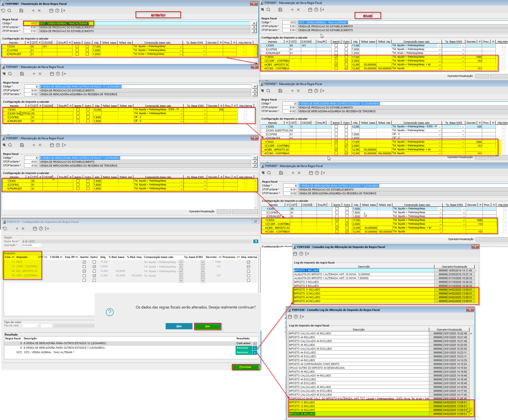Open the Operação 'Inclusão' dropdown

pos(40,246)
